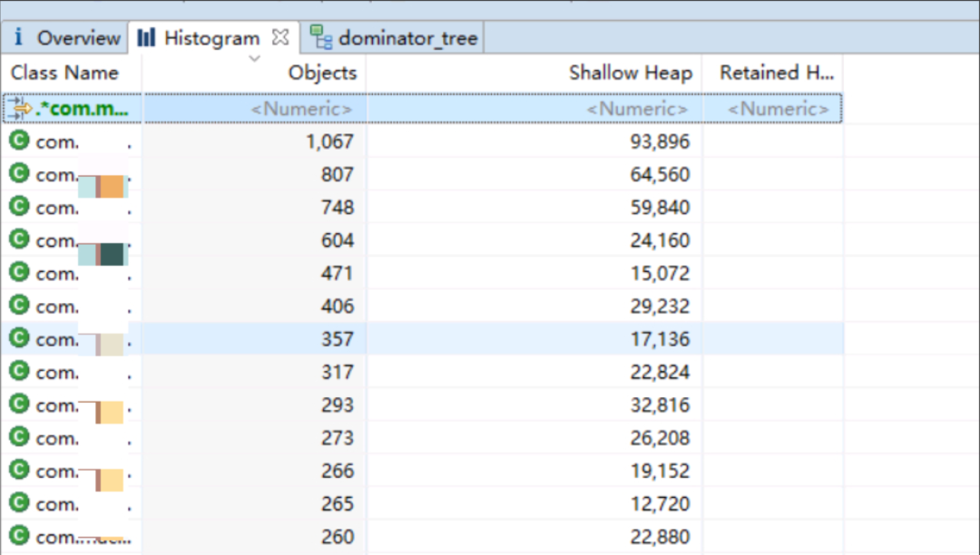
Task: Click shallow heap value 26,208
Action: pos(660,438)
